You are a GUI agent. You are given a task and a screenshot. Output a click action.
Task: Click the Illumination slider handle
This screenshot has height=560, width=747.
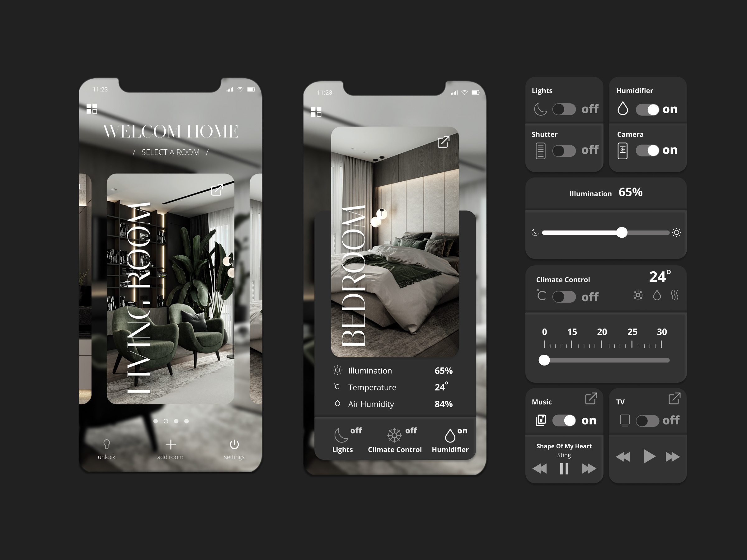tap(622, 233)
